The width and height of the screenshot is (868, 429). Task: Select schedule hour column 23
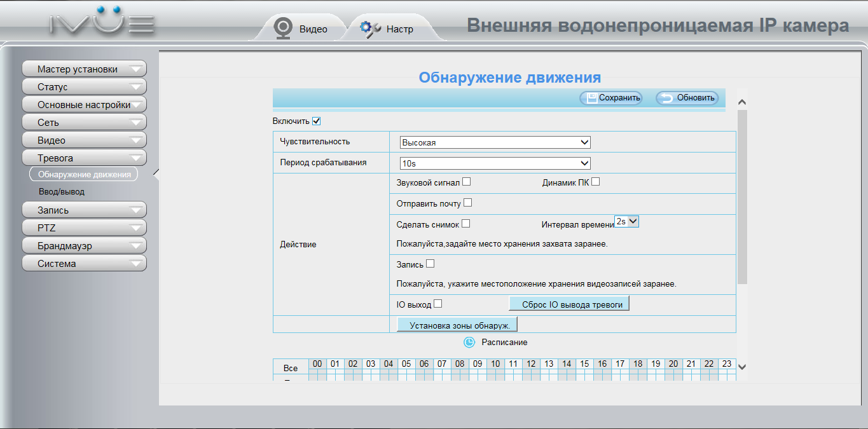727,364
